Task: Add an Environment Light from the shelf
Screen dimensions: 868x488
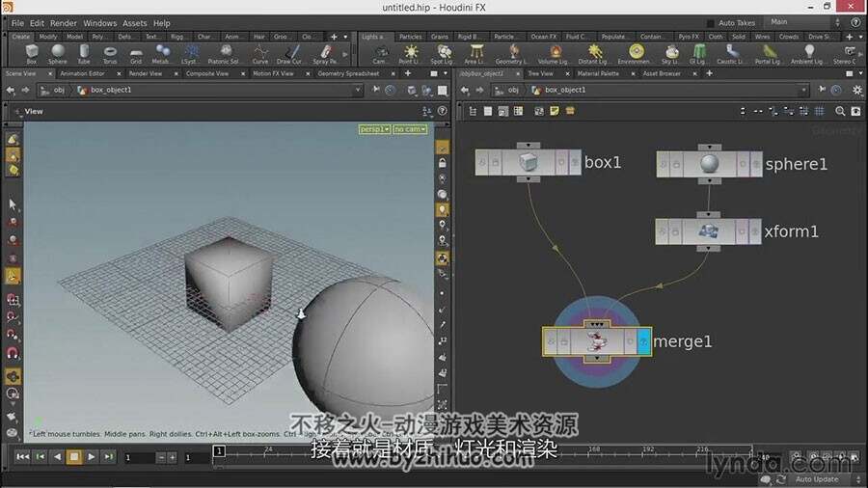Action: (x=635, y=54)
